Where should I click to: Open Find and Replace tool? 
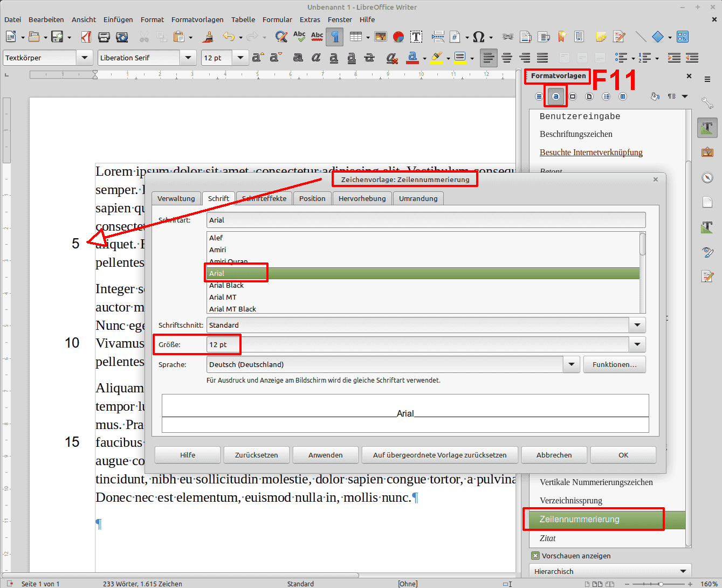click(281, 37)
